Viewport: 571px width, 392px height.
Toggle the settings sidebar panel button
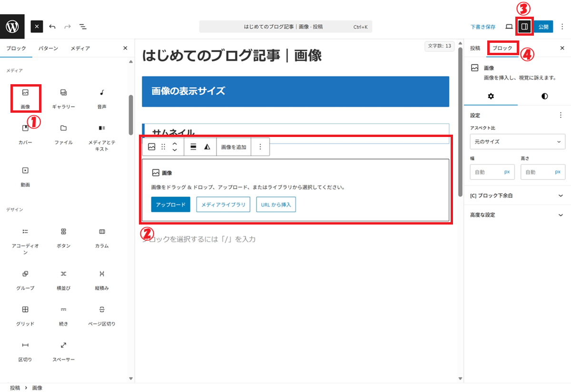[x=524, y=27]
